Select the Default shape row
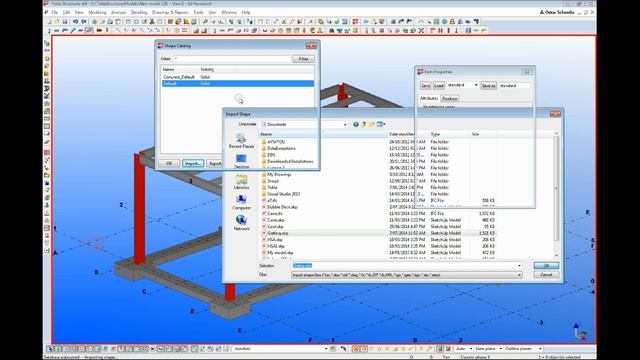640x360 pixels. [x=238, y=83]
